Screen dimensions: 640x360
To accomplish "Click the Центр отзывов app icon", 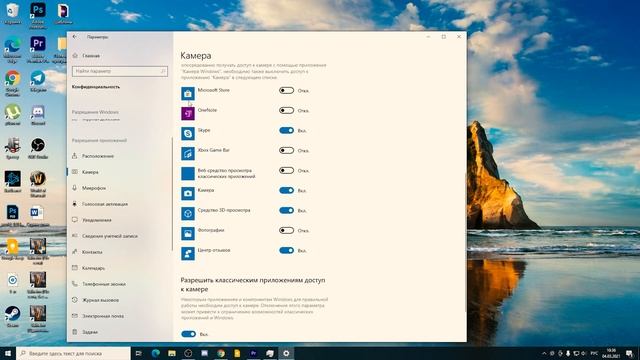I will [x=188, y=253].
